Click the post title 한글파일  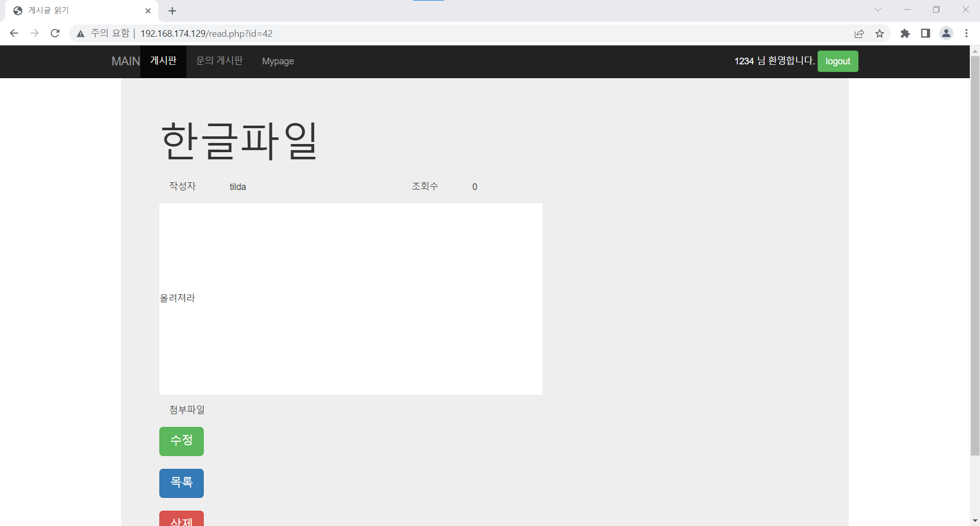[x=239, y=141]
